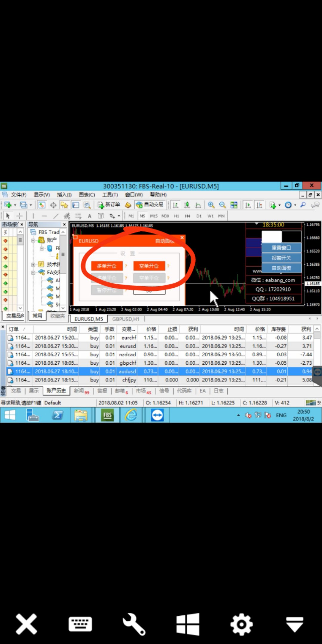Switch chart to M5 timeframe
Screen dimensions: 322x644
tap(142, 216)
